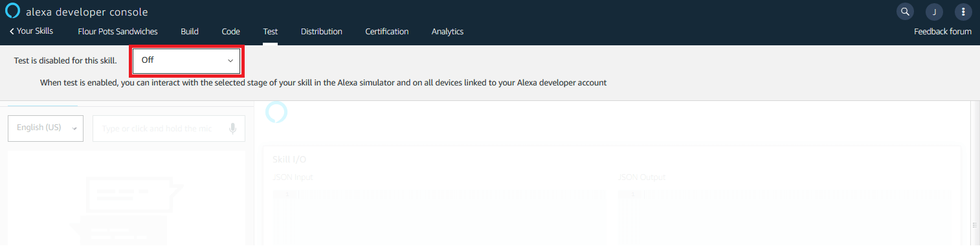Open the Distribution tab
The width and height of the screenshot is (980, 246).
click(x=322, y=31)
